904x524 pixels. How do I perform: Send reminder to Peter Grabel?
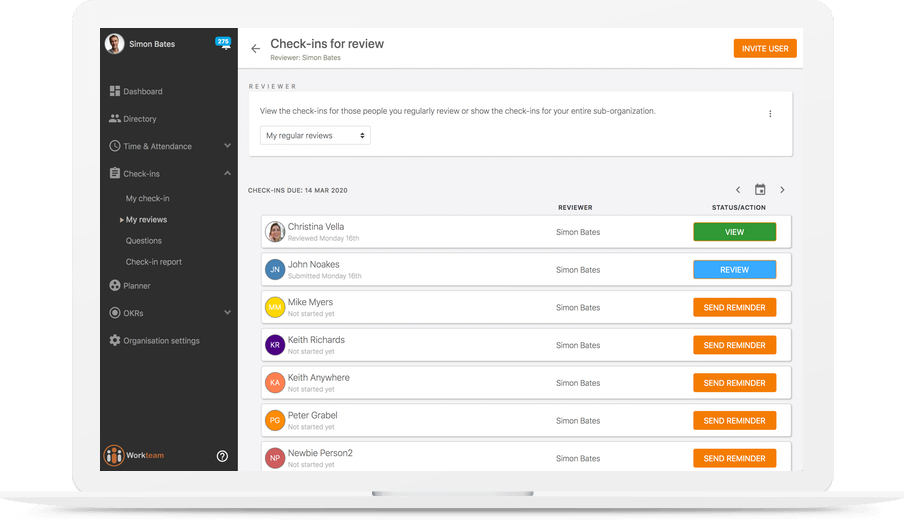click(734, 420)
